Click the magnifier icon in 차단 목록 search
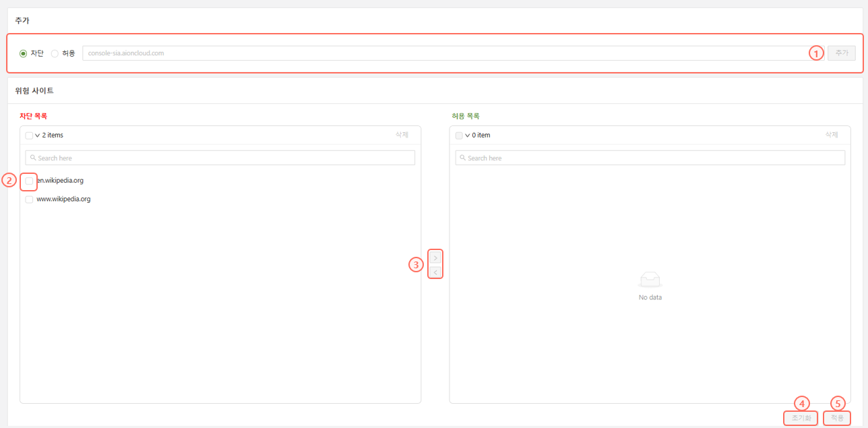This screenshot has height=428, width=868. pos(33,158)
